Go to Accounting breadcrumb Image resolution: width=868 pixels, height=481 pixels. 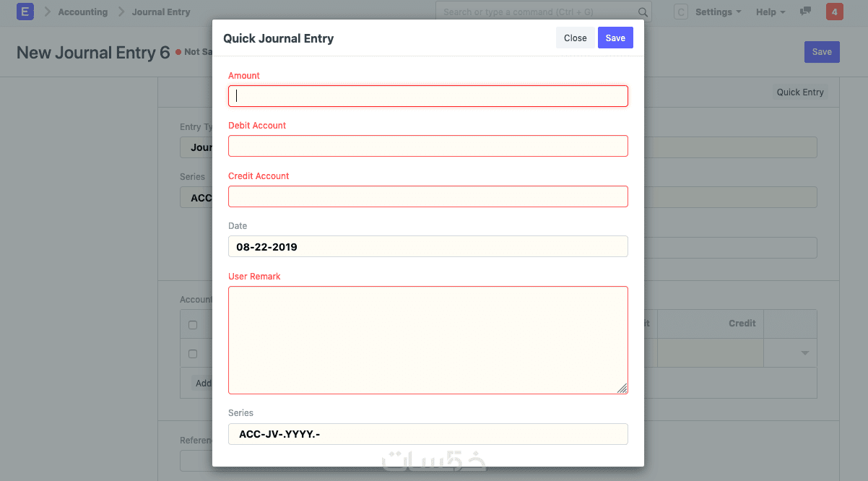click(x=83, y=12)
